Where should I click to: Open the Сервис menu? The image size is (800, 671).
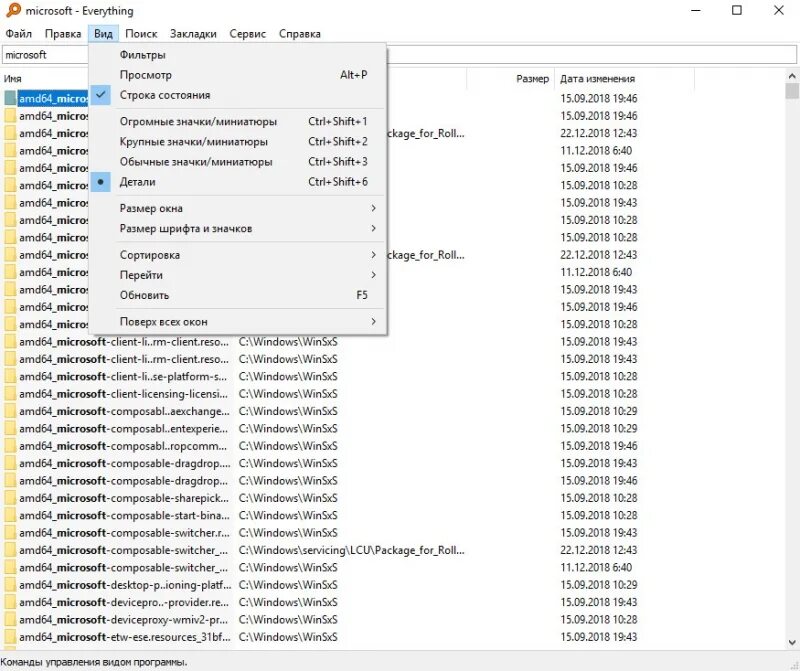coord(247,34)
